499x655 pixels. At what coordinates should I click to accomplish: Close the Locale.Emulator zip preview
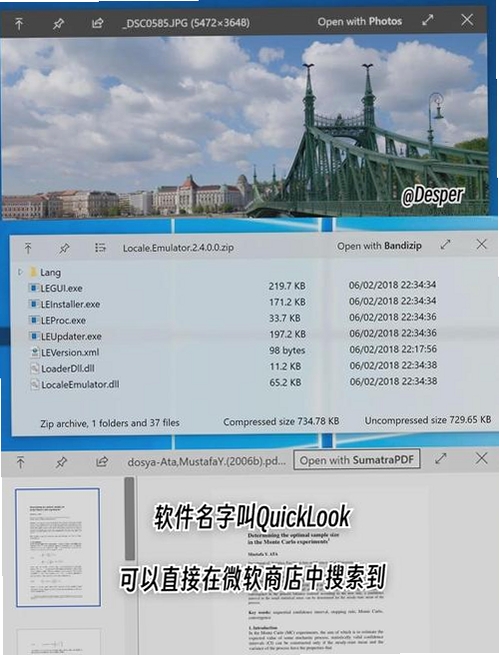[x=481, y=244]
